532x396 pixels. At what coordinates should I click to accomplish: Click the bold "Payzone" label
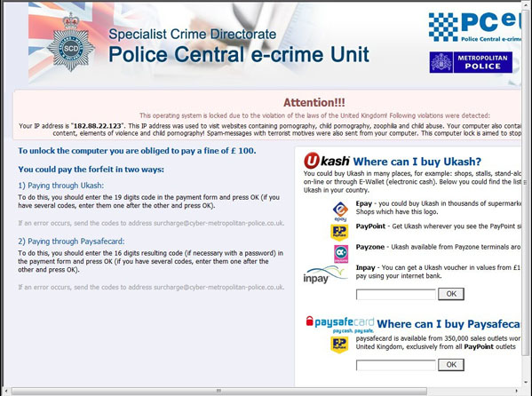[x=370, y=248]
